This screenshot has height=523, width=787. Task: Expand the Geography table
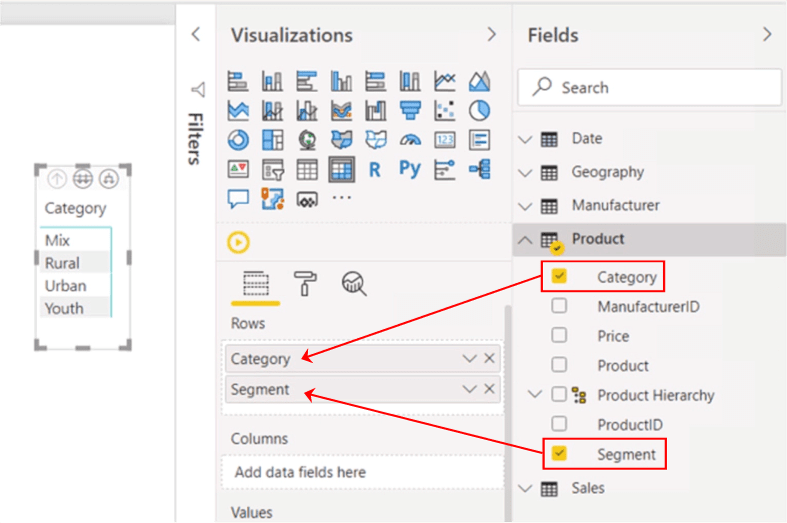pos(526,172)
